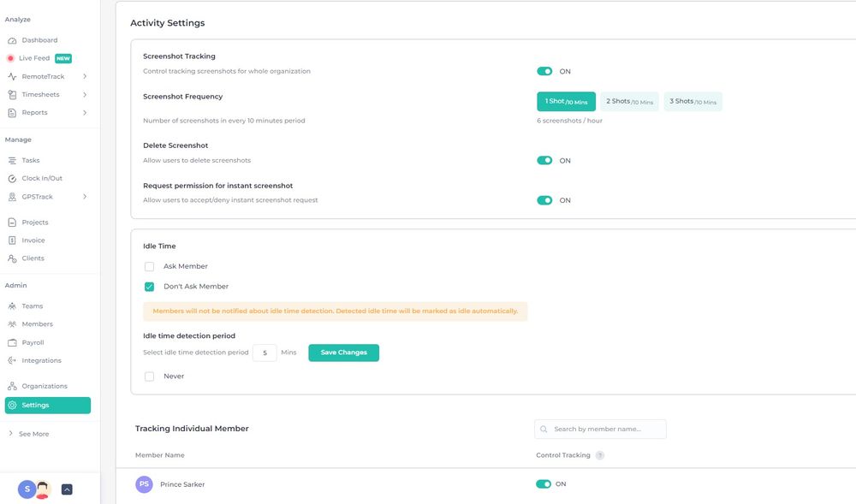Disable the Delete Screenshot option
856x504 pixels.
point(544,160)
